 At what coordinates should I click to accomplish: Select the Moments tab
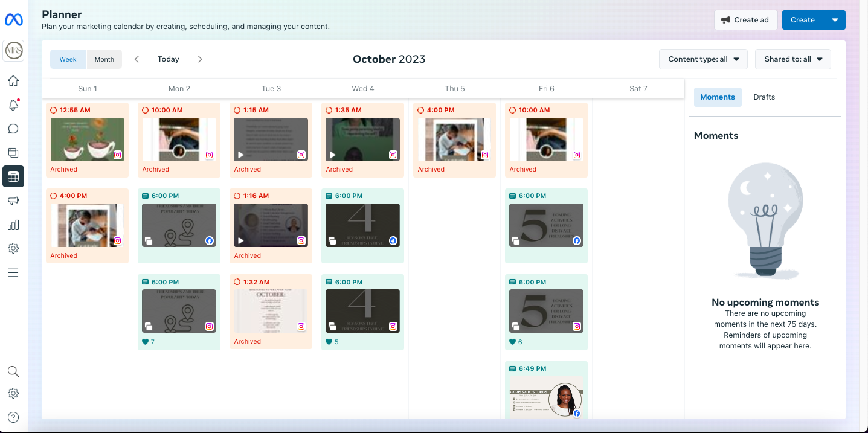pos(718,97)
